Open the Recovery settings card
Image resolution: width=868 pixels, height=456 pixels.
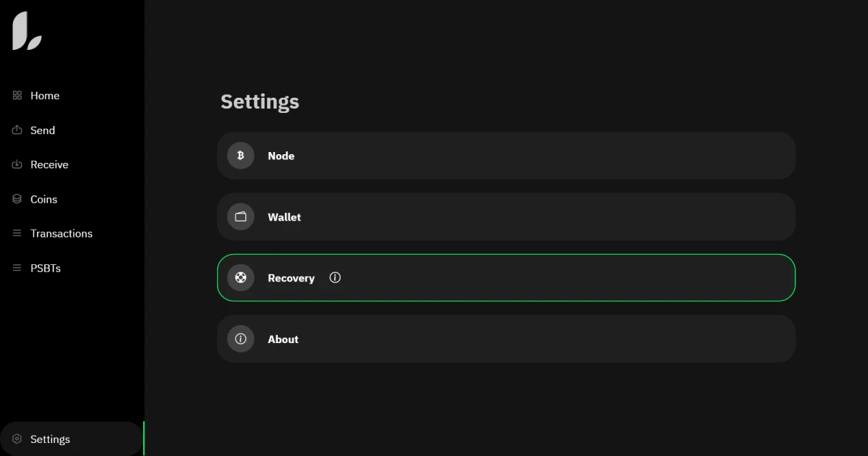click(x=506, y=278)
